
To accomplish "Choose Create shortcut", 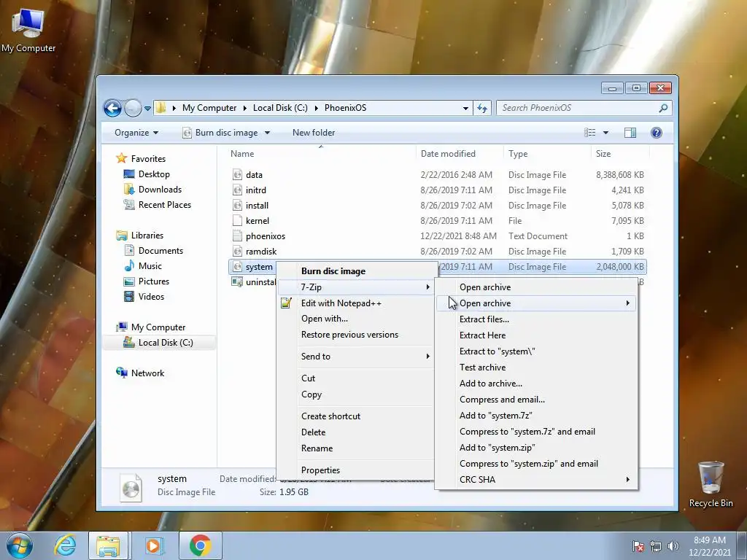I will pos(355,416).
